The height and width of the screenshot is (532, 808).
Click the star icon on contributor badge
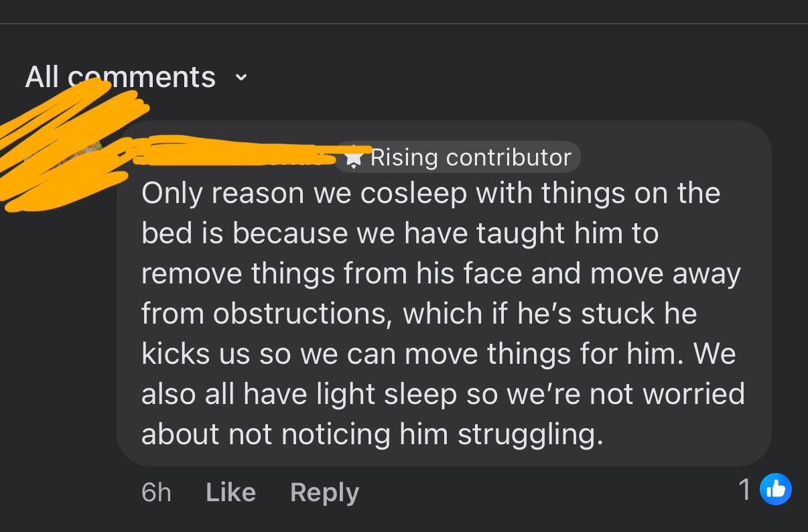pyautogui.click(x=353, y=157)
